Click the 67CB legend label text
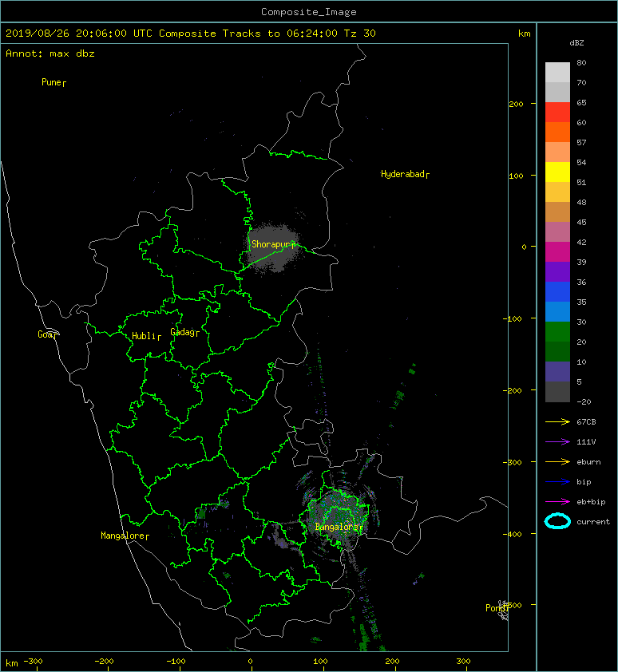 click(x=586, y=422)
